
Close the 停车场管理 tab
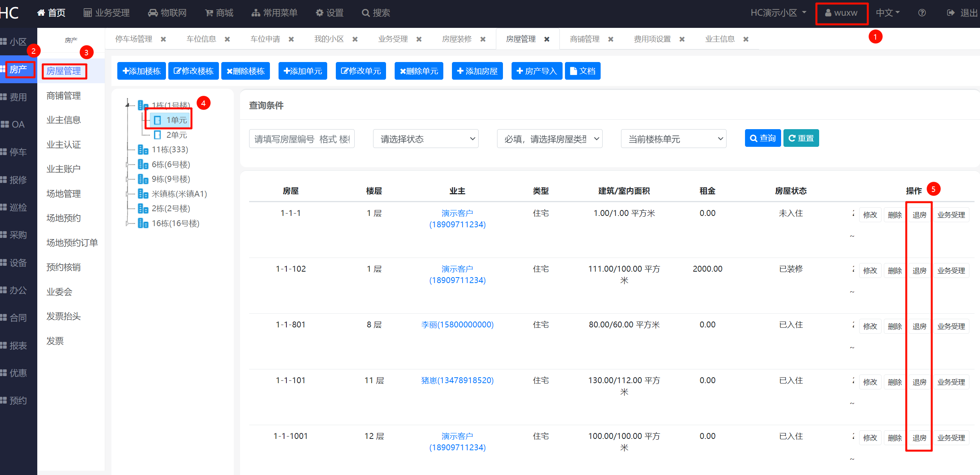click(164, 39)
